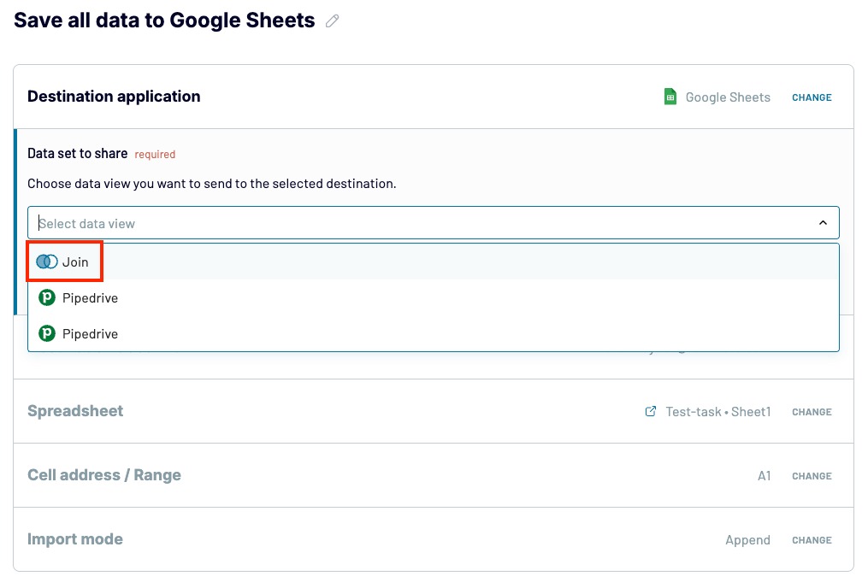
Task: Expand the Import mode section heading
Action: (75, 539)
